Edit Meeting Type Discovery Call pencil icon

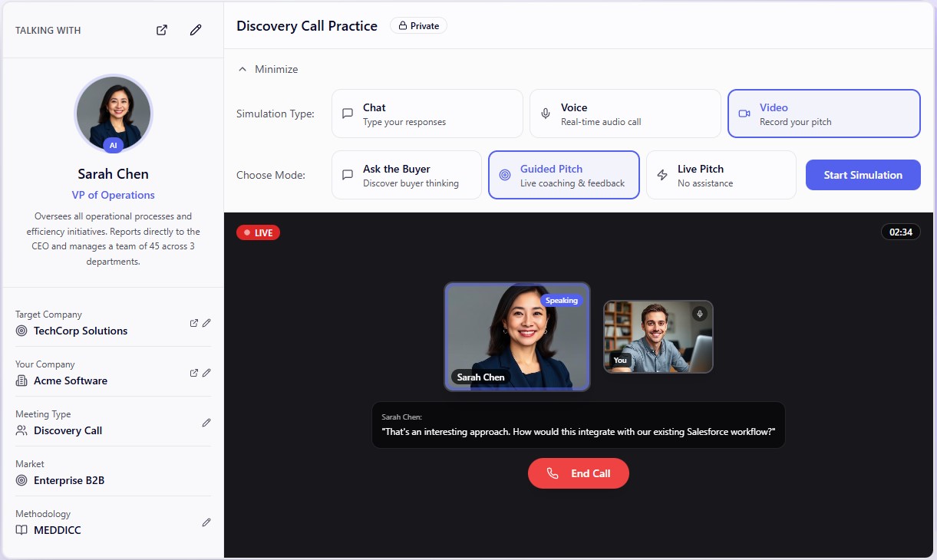point(206,423)
